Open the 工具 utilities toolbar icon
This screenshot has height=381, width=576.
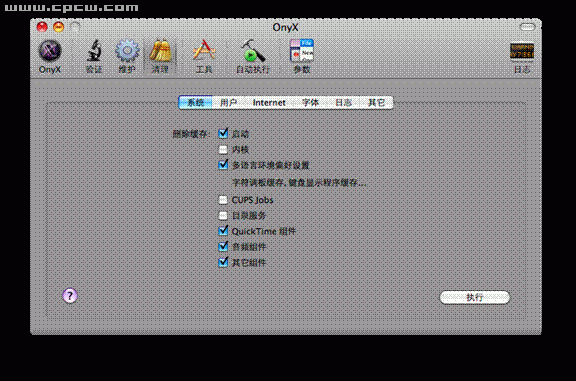[x=204, y=57]
